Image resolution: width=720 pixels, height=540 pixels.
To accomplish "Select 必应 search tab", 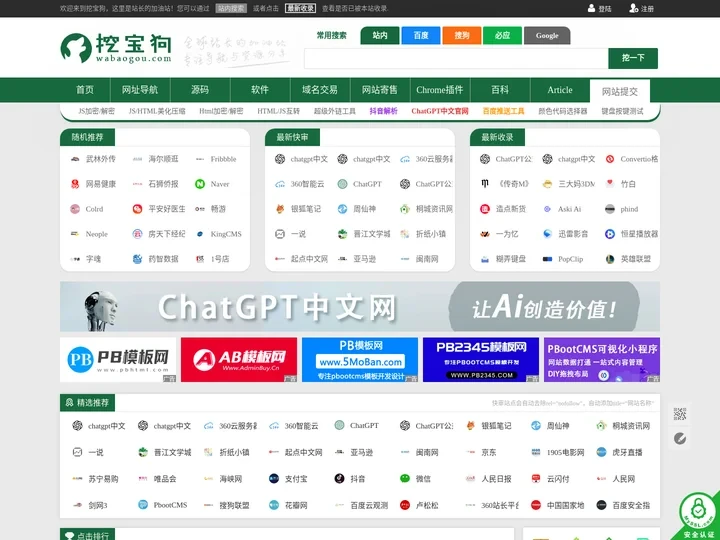I will tap(502, 35).
